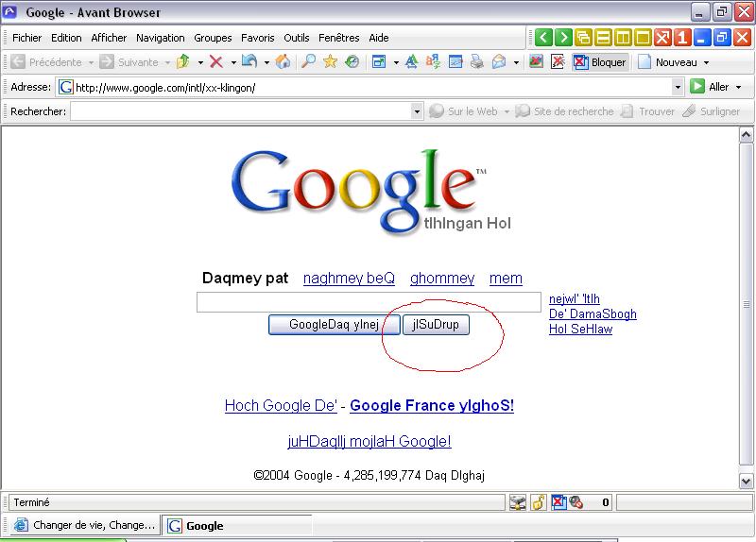Click the Nouveau new page button
Viewport: 756px width, 542px height.
[667, 62]
